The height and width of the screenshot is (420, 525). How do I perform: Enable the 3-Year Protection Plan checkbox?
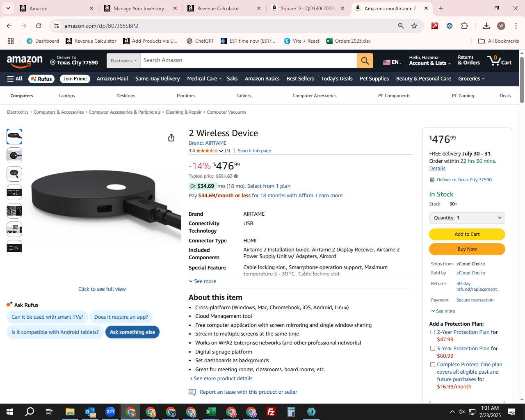(x=432, y=348)
